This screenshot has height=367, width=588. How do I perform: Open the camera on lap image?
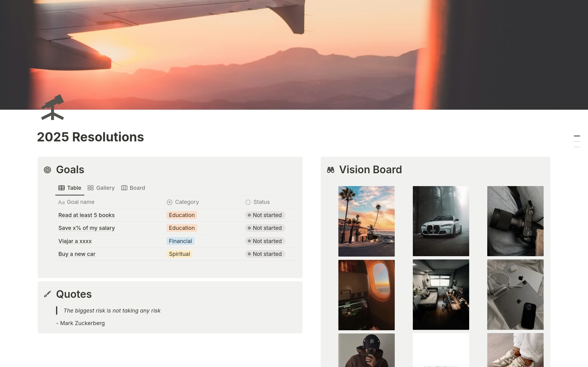click(515, 221)
